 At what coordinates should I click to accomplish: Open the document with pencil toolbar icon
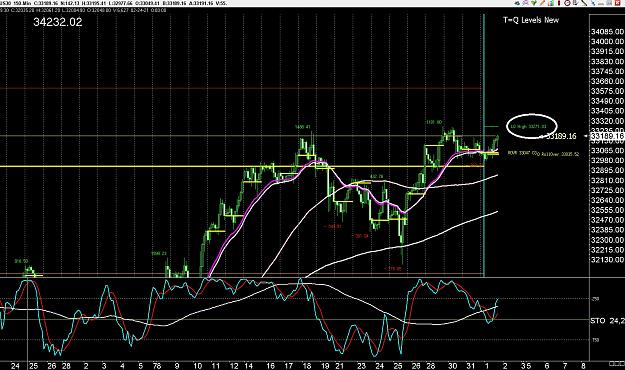click(576, 3)
